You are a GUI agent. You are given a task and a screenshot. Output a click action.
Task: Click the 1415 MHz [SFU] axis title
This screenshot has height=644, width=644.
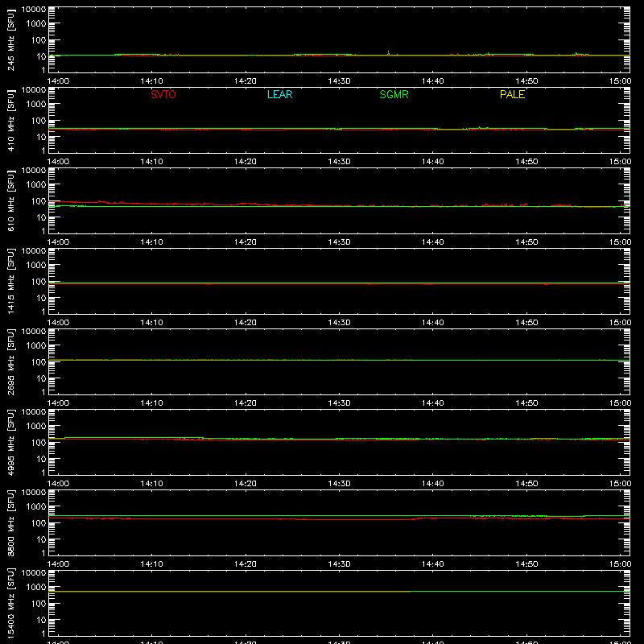pos(10,281)
